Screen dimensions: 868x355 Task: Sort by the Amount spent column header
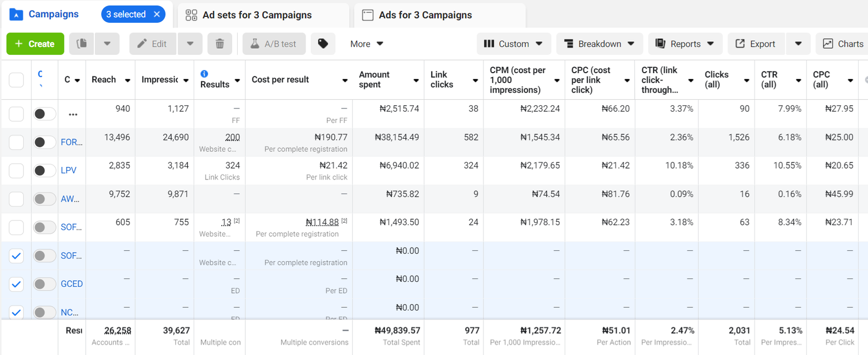pos(374,80)
